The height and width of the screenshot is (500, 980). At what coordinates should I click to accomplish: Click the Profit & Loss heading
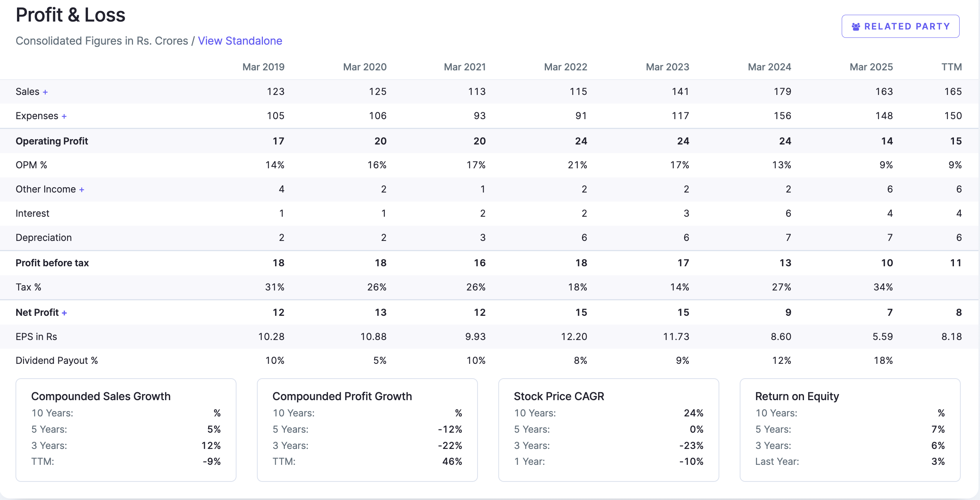pyautogui.click(x=70, y=15)
